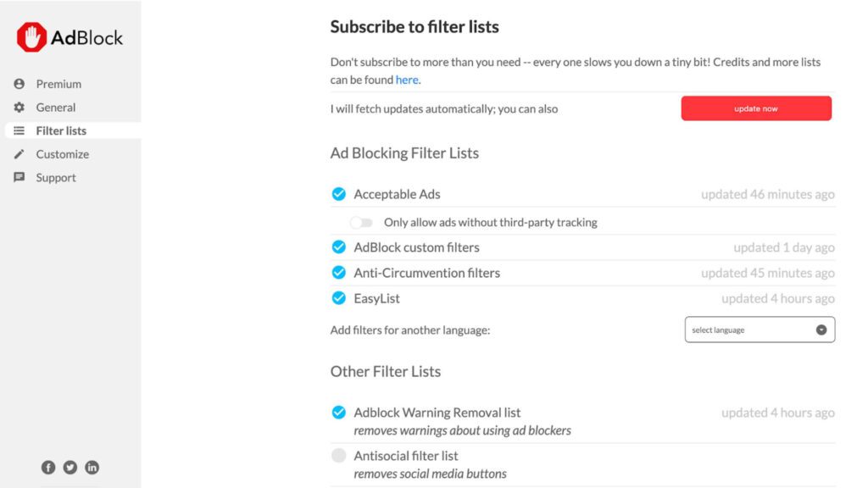
Task: Click the arrow on the language selector
Action: (821, 330)
